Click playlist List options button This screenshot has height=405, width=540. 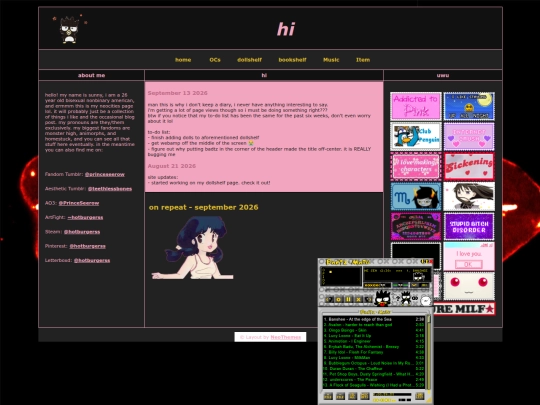(x=419, y=396)
